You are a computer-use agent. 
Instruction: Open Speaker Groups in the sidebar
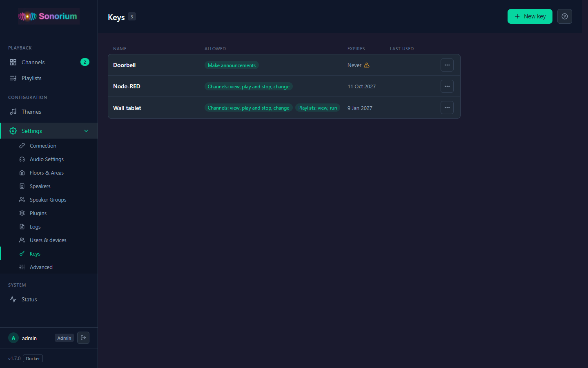[49, 200]
